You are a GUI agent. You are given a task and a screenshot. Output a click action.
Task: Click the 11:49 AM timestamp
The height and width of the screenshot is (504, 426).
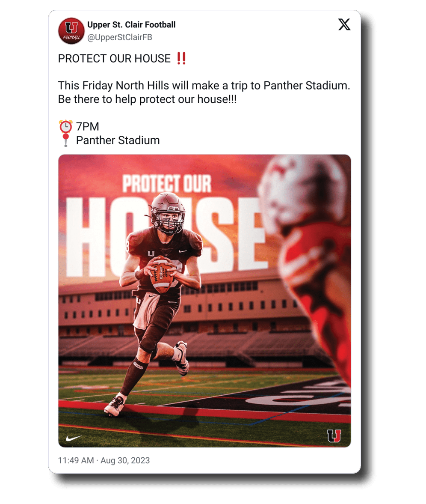pos(76,460)
